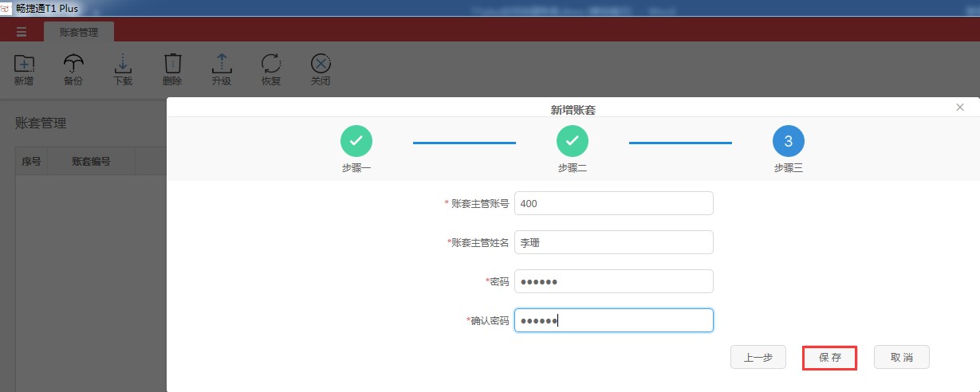The image size is (980, 392).
Task: Close the 新增账套 dialog
Action: click(x=960, y=108)
